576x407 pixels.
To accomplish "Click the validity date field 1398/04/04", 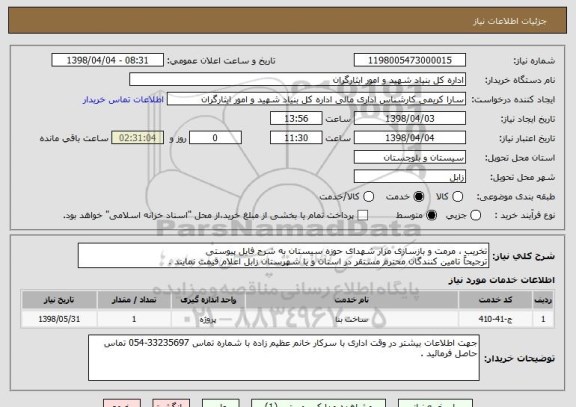I will tap(410, 138).
